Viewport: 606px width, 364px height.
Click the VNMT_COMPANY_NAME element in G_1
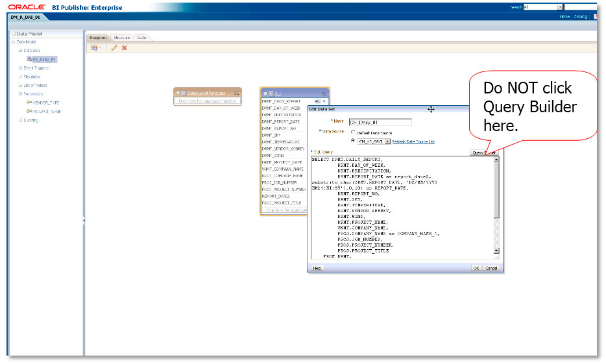[x=282, y=169]
